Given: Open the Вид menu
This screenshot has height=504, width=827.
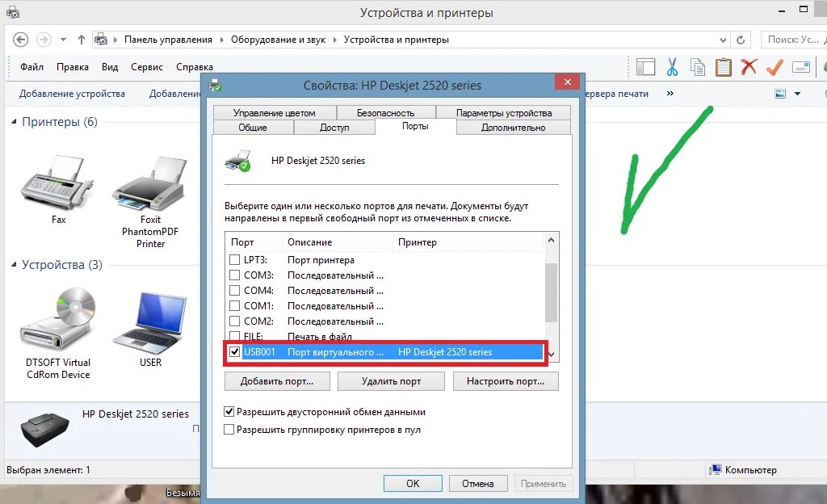Looking at the screenshot, I should coord(110,67).
